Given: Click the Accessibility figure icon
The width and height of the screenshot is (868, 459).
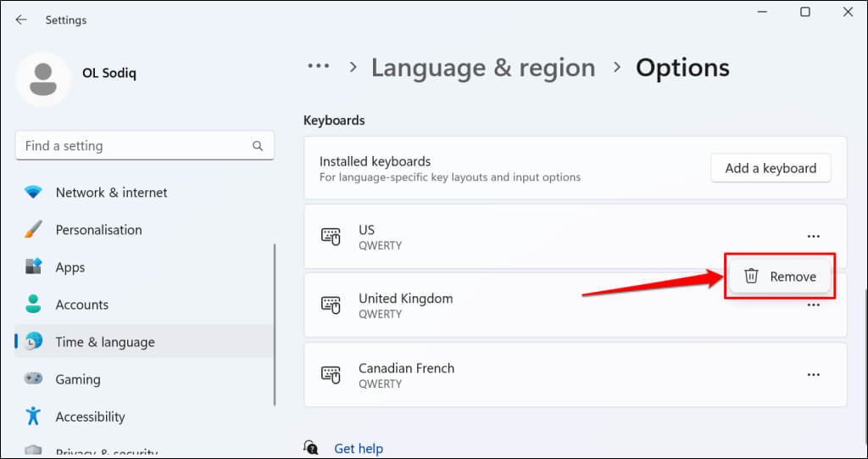Looking at the screenshot, I should 33,417.
